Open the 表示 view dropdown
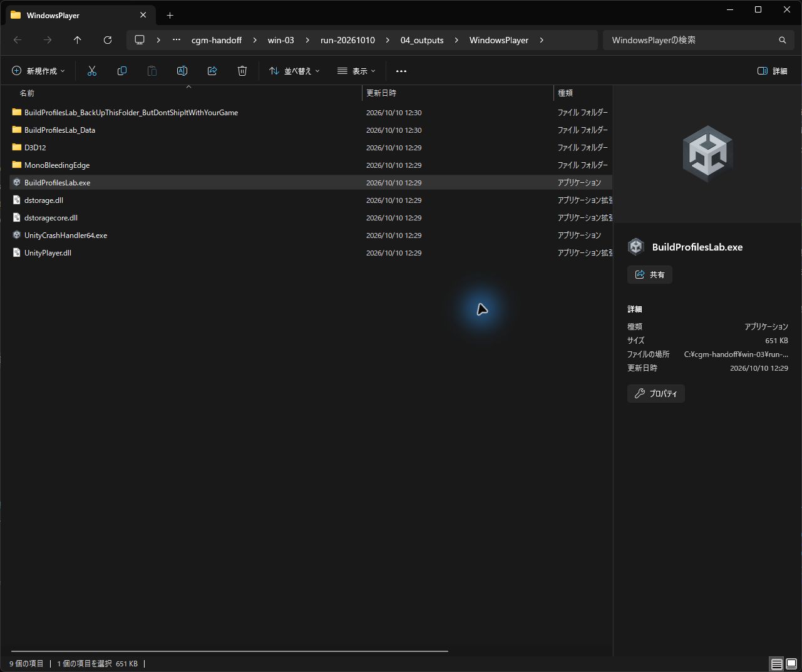Viewport: 802px width, 672px height. coord(356,71)
